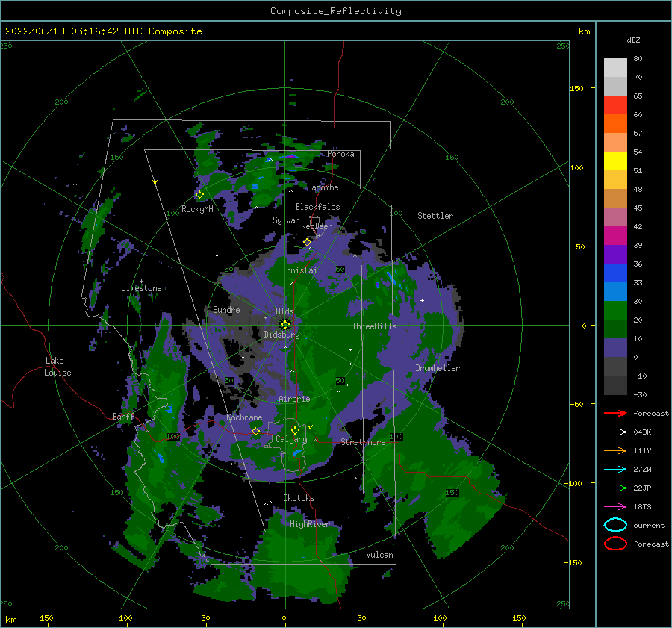This screenshot has width=672, height=628.
Task: Click the Calgary city label
Action: pyautogui.click(x=291, y=439)
